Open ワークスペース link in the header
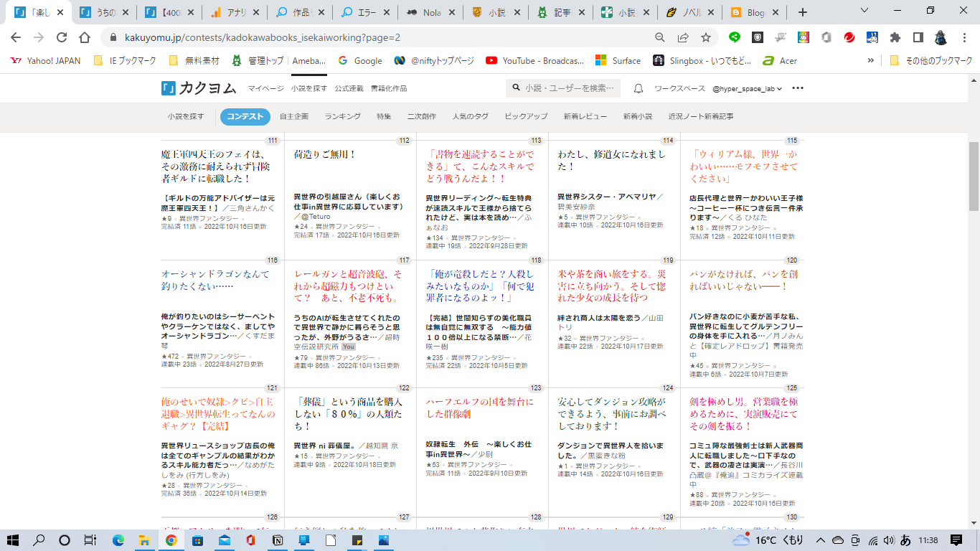980x551 pixels. (x=679, y=89)
